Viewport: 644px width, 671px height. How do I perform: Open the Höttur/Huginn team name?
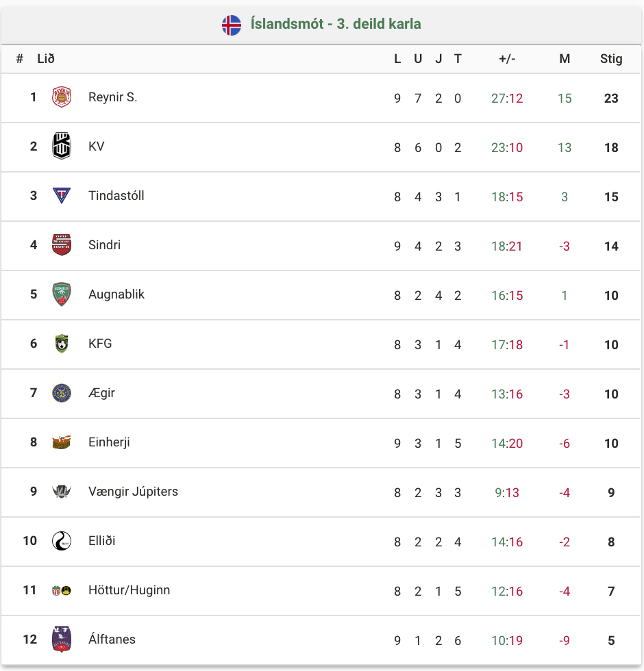(129, 590)
